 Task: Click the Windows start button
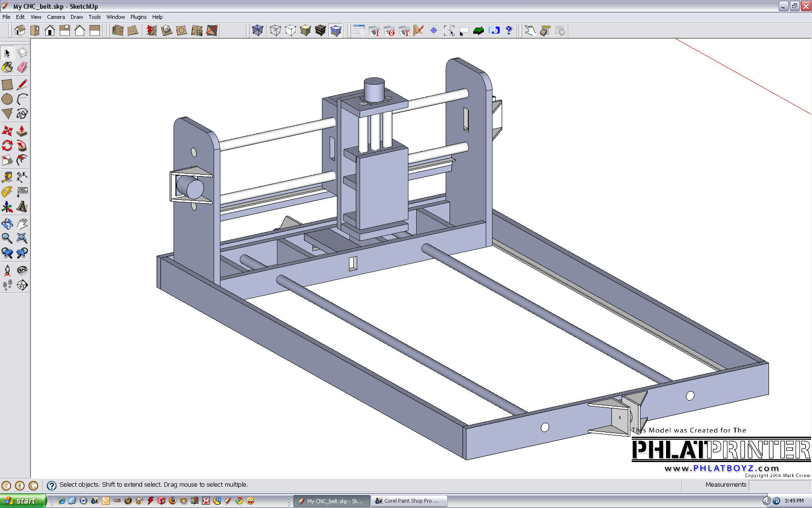click(x=23, y=501)
